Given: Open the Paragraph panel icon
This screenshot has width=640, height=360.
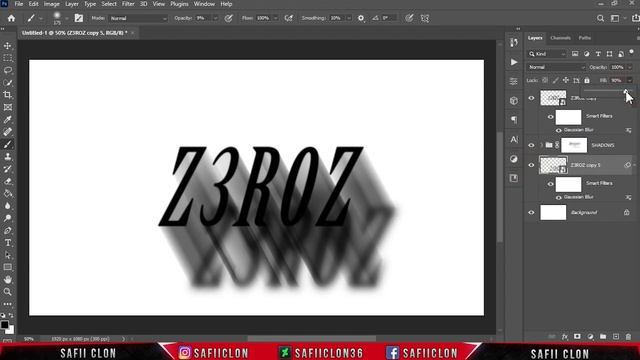Looking at the screenshot, I should (x=514, y=120).
